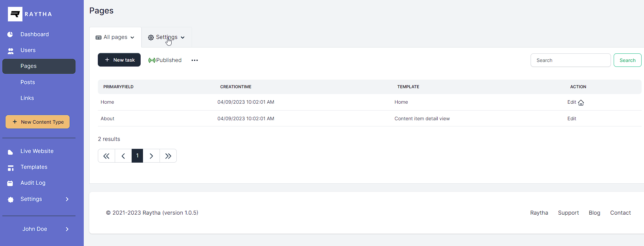Open Dashboard via its pie chart icon
Viewport: 644px width, 246px height.
tap(10, 34)
